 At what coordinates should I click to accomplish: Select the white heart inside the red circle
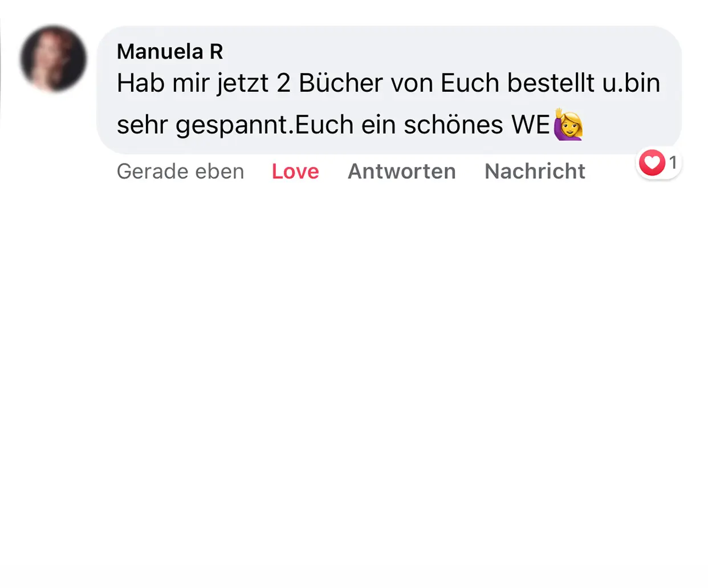[652, 163]
